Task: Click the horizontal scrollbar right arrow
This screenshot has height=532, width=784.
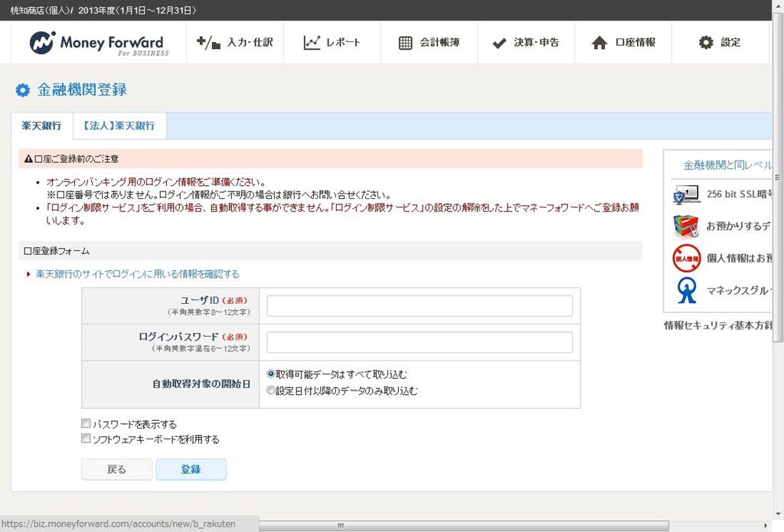Action: pos(766,526)
